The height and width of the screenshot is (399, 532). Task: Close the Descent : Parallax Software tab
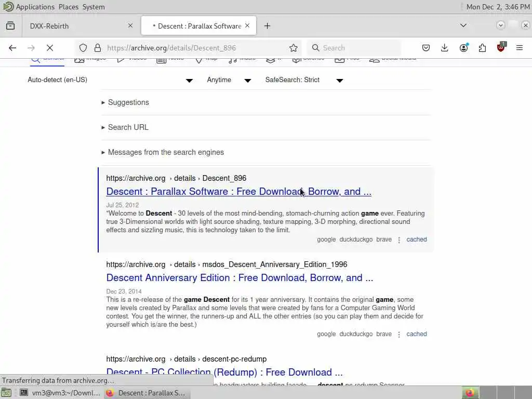coord(247,25)
